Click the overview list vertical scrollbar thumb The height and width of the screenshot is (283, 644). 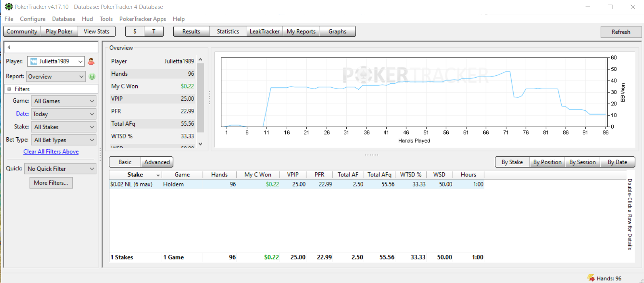[x=200, y=98]
